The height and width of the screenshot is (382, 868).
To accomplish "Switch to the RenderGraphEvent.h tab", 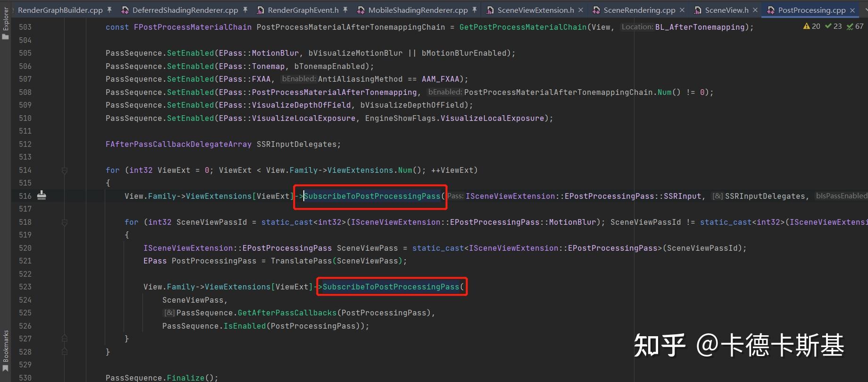I will pyautogui.click(x=303, y=10).
